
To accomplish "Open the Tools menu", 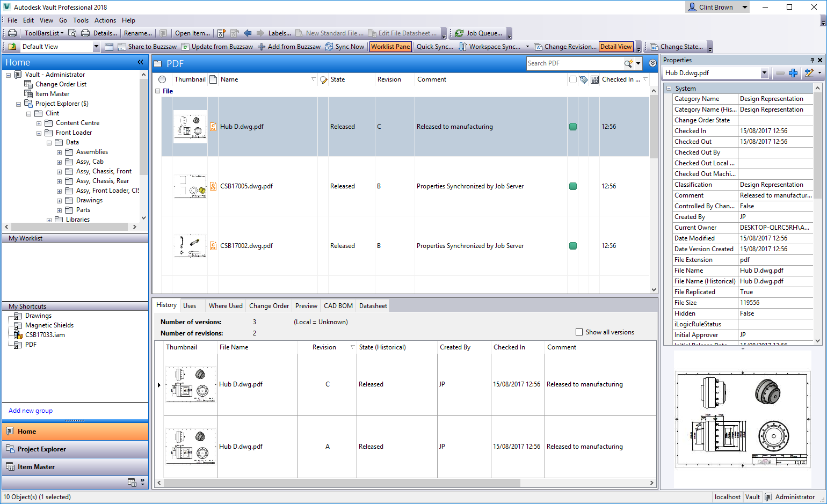I will (x=81, y=20).
